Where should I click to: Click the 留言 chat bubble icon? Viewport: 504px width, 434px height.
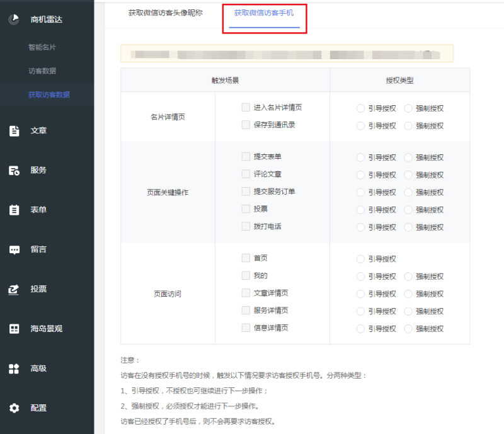(x=14, y=249)
